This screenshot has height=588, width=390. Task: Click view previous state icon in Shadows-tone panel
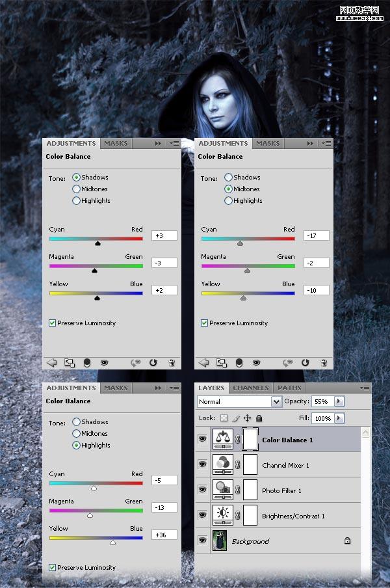pyautogui.click(x=136, y=363)
